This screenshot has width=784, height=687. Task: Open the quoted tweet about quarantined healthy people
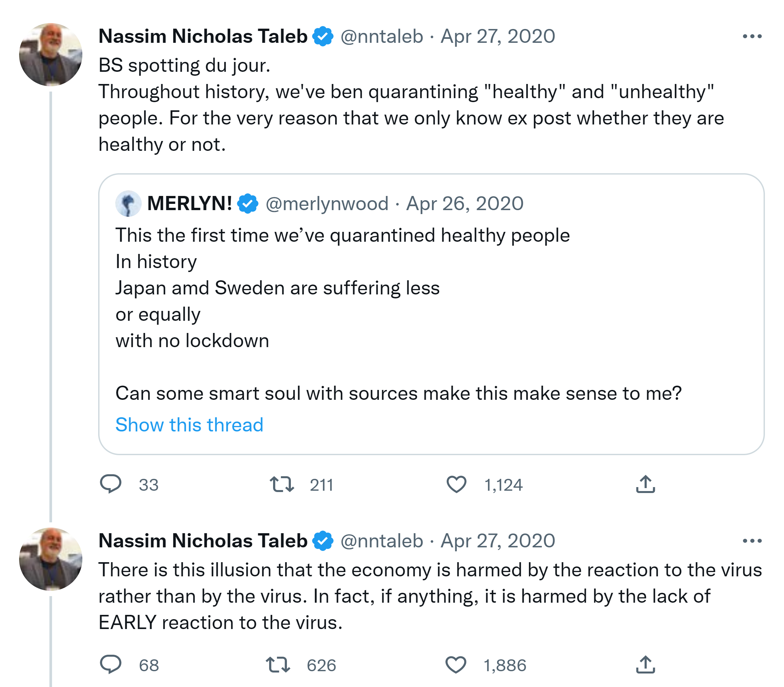[422, 315]
